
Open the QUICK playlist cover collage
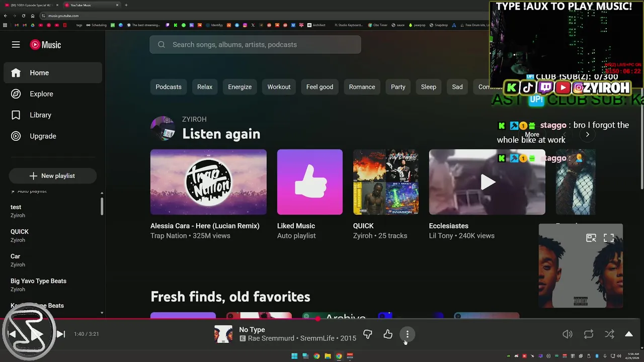(x=386, y=182)
